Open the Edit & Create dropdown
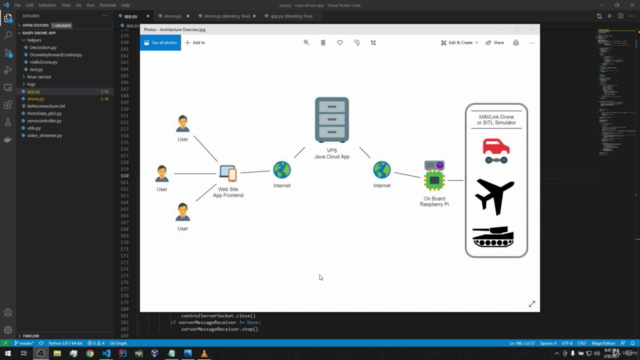The image size is (640, 360). click(460, 42)
